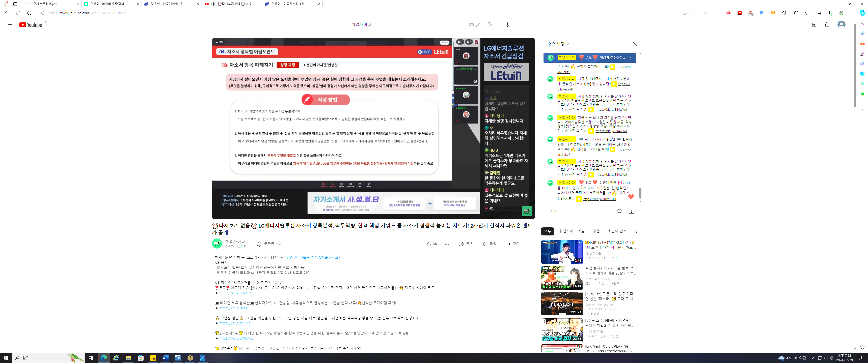Open the Windows Start menu
The height and width of the screenshot is (363, 868).
coord(6,358)
